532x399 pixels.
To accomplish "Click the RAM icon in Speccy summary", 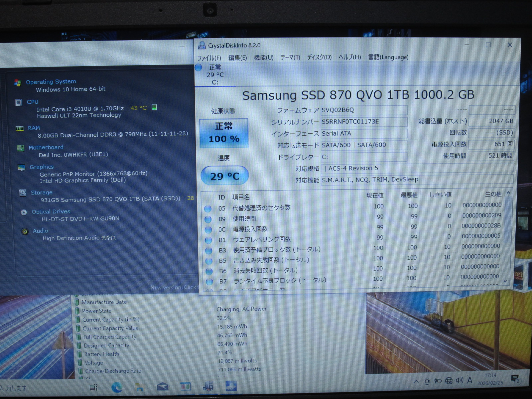I will pos(20,129).
